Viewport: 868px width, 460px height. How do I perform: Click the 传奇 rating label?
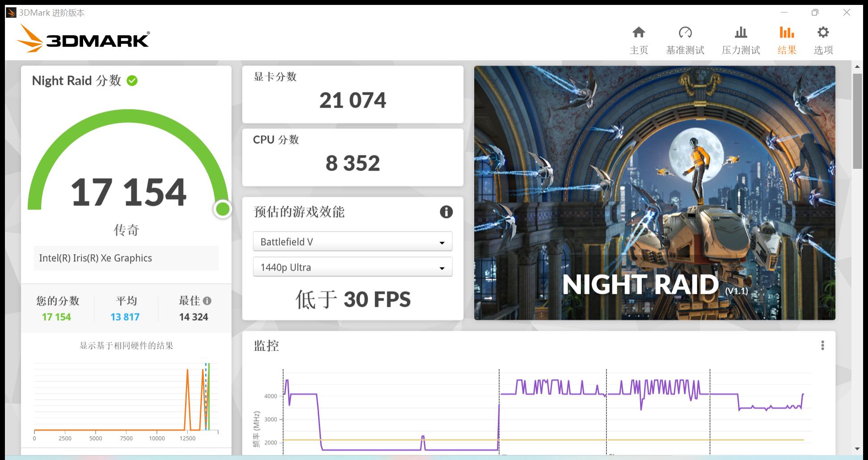coord(126,230)
